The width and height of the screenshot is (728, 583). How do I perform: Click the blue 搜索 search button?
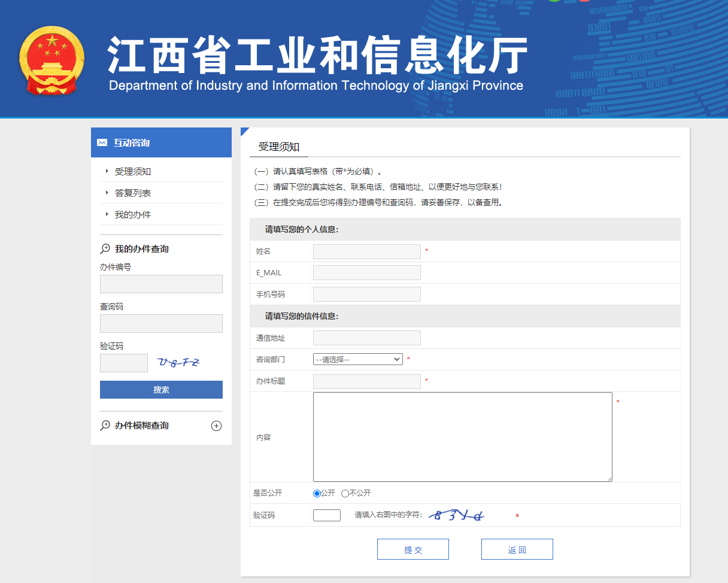pyautogui.click(x=161, y=390)
